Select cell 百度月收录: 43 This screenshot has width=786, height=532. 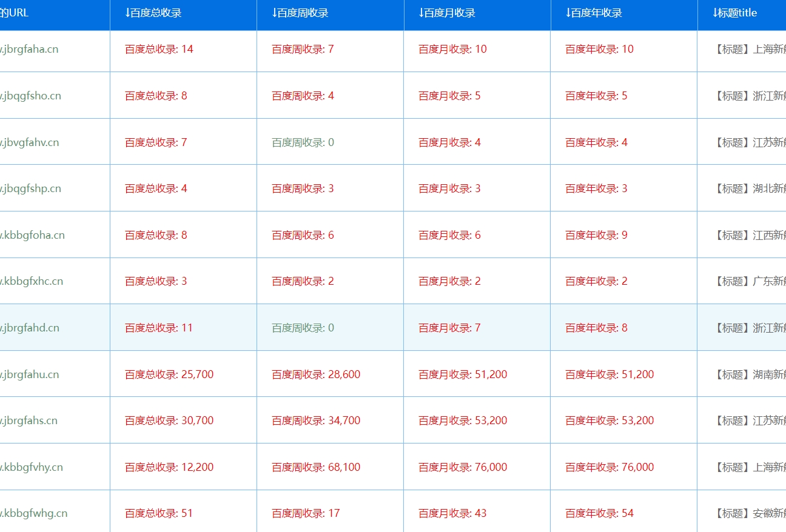pos(452,513)
